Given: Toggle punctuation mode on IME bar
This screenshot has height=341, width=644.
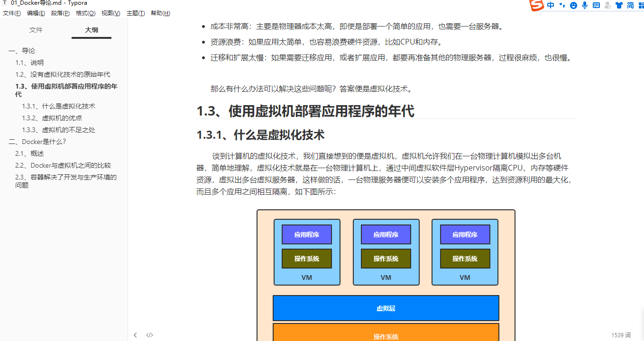Looking at the screenshot, I should [562, 5].
